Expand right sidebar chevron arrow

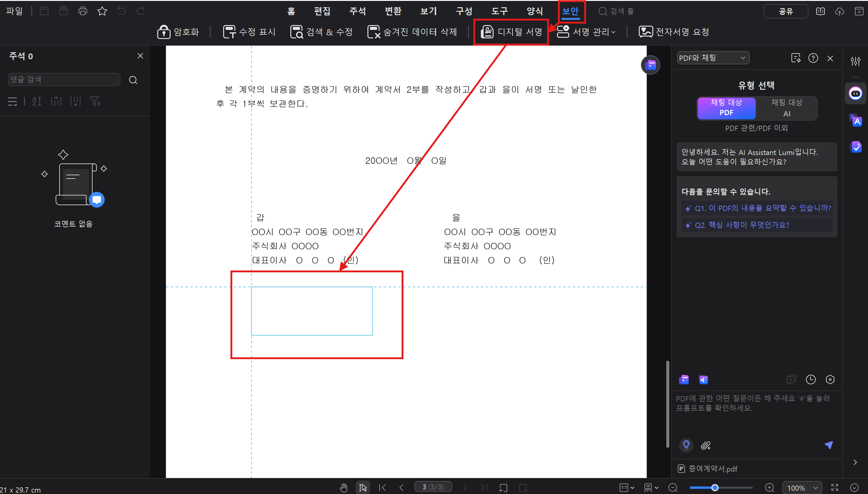[855, 462]
